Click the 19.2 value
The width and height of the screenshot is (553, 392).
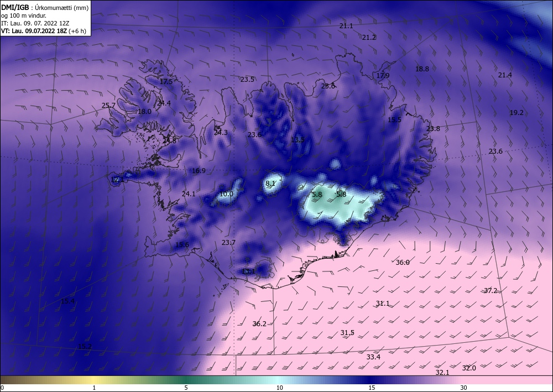point(517,113)
